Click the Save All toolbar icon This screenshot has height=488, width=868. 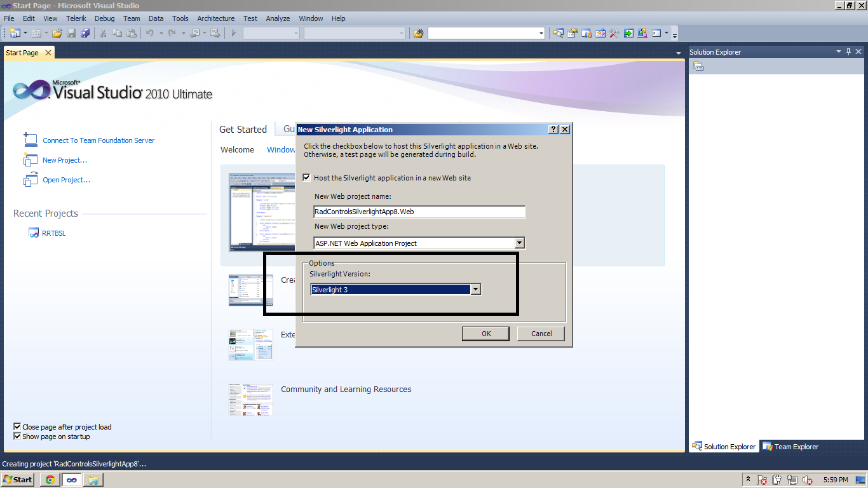85,33
